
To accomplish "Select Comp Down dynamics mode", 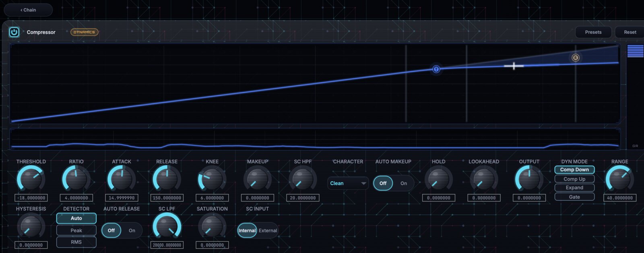I will pos(574,170).
